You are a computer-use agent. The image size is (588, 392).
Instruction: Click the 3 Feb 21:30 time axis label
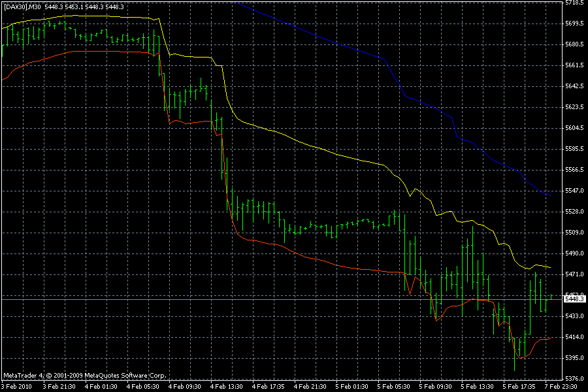coord(59,387)
